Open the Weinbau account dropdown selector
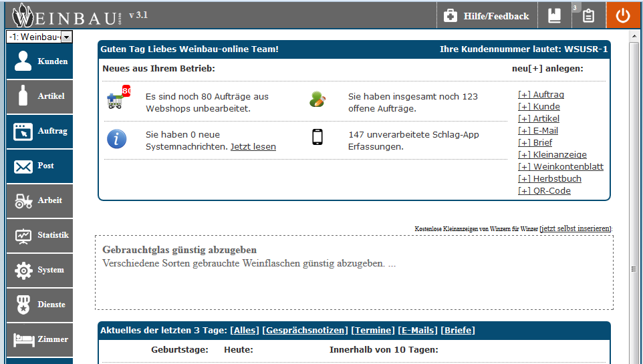 (x=39, y=37)
